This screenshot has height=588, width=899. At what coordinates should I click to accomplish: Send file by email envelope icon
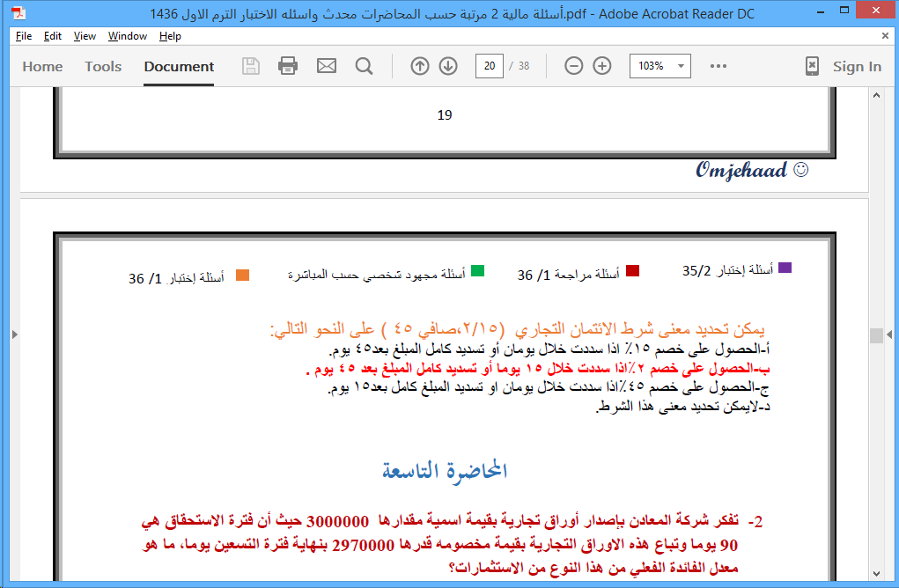(x=327, y=66)
